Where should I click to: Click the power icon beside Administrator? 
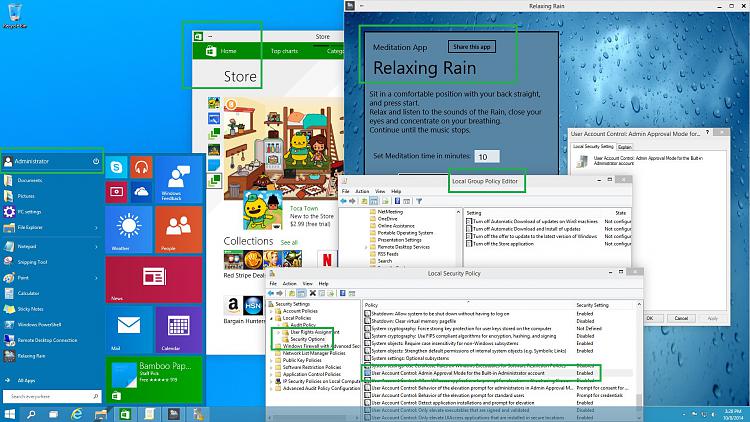[x=96, y=161]
